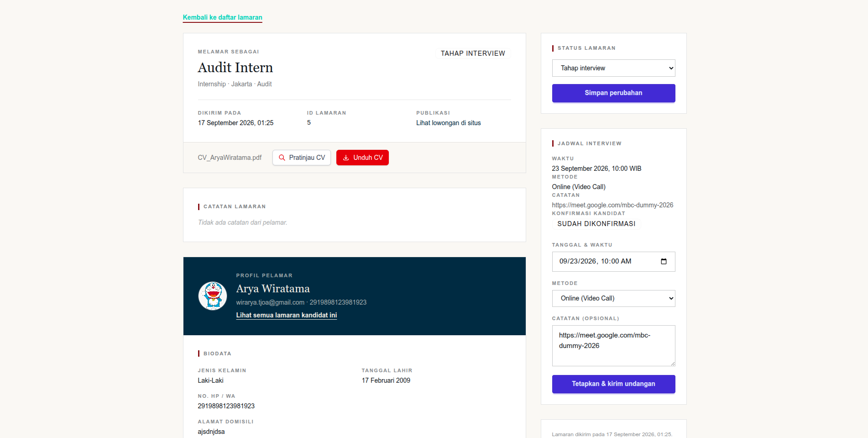Open the meet.google.com interview note link

coord(612,205)
